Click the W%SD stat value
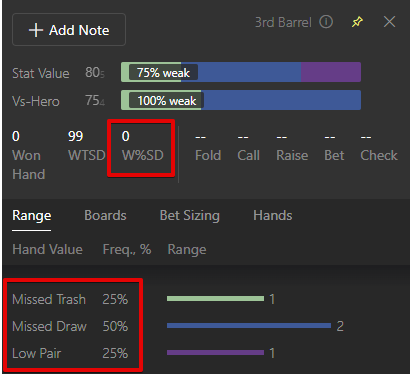This screenshot has width=410, height=376. 125,136
